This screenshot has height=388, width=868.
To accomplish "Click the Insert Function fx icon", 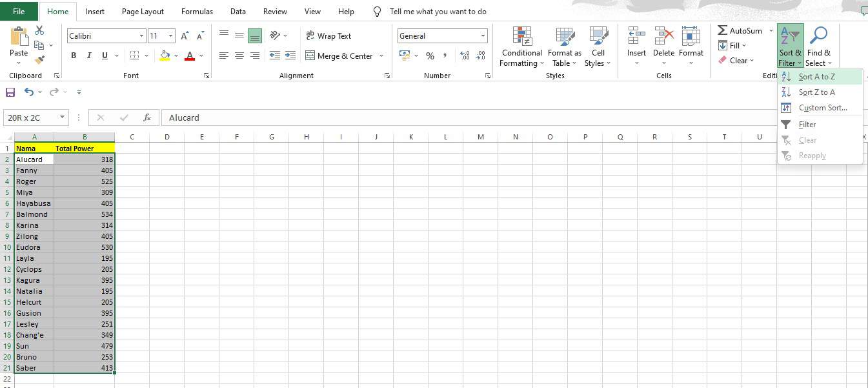I will [x=147, y=117].
